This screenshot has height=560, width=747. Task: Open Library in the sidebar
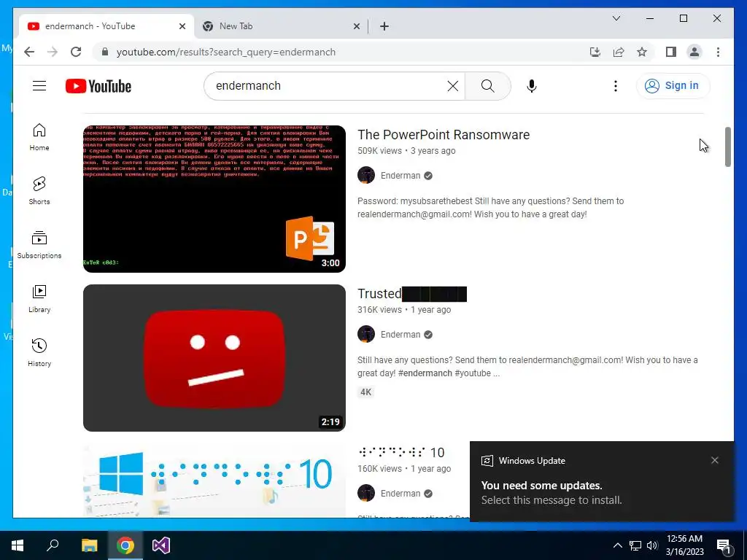tap(39, 299)
